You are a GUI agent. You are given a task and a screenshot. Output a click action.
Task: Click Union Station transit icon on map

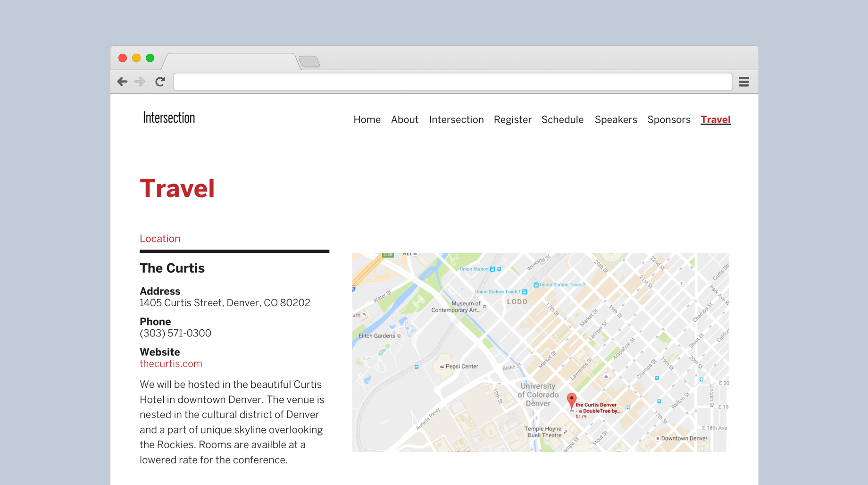[x=492, y=269]
